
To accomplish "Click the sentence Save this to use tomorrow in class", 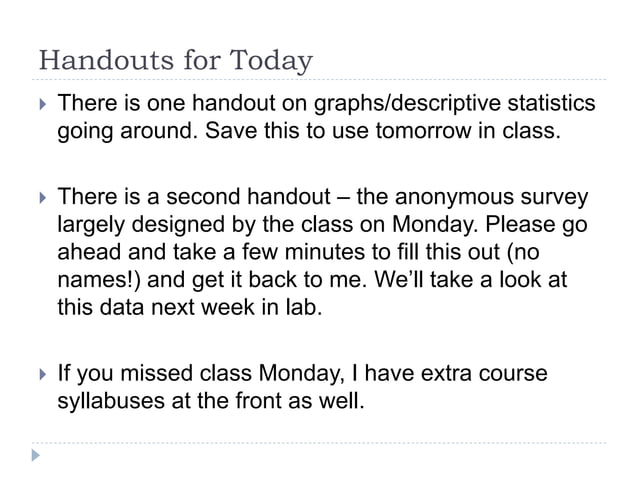I will coord(382,131).
